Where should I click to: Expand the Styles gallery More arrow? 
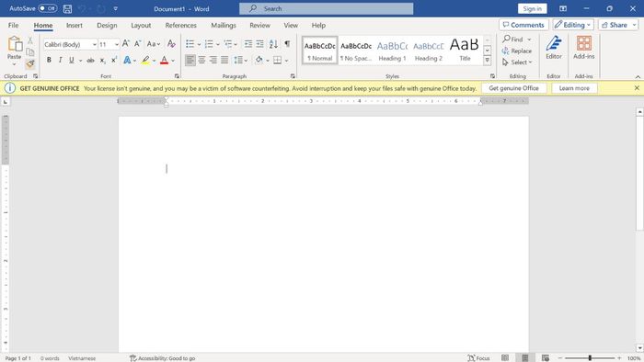point(487,61)
